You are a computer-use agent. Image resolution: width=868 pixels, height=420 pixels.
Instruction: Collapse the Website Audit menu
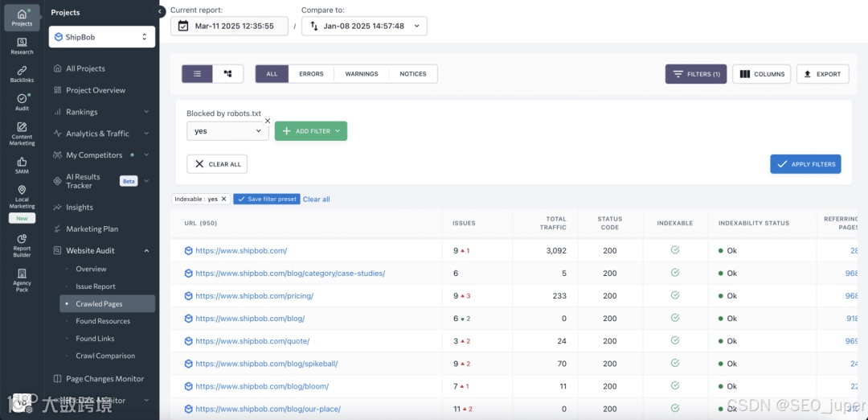[146, 250]
